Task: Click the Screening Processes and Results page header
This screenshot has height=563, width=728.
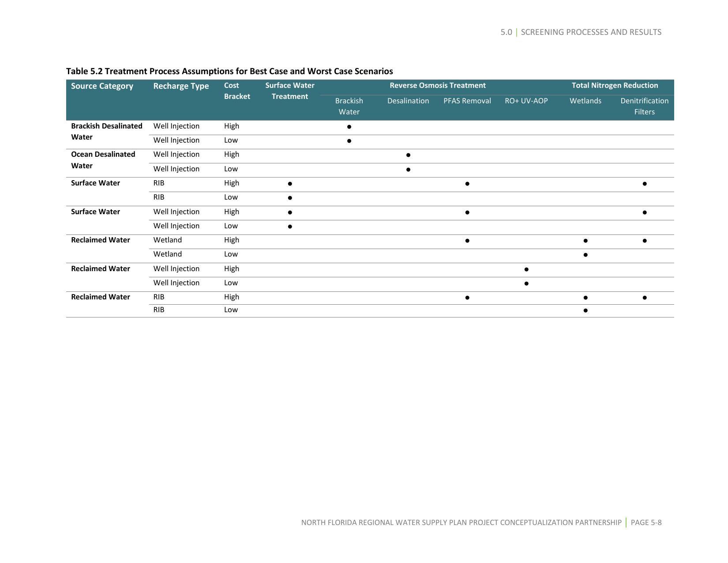Action: point(581,31)
